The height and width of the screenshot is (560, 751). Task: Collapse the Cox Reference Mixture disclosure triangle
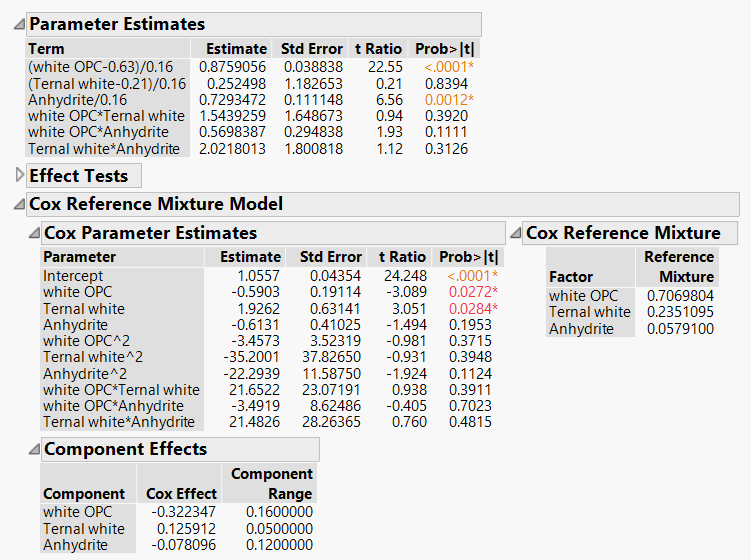pos(515,233)
